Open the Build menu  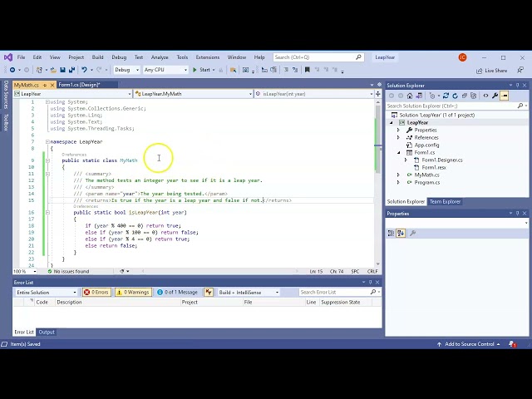[98, 57]
